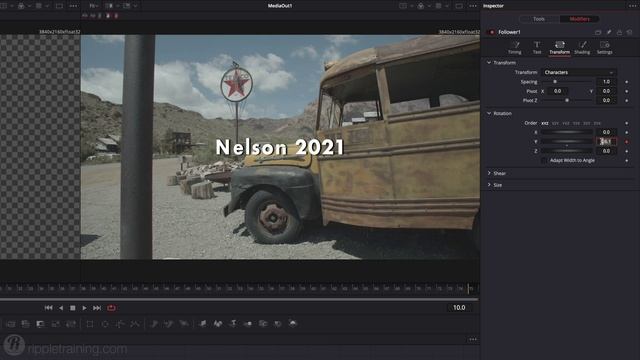Add a Camera 3D node
The image size is (640, 360).
(263, 324)
